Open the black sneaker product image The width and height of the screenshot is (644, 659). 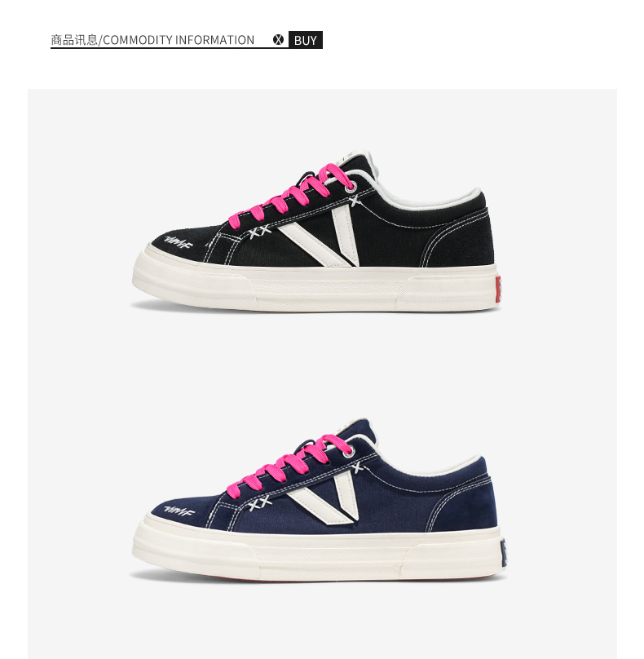(316, 230)
